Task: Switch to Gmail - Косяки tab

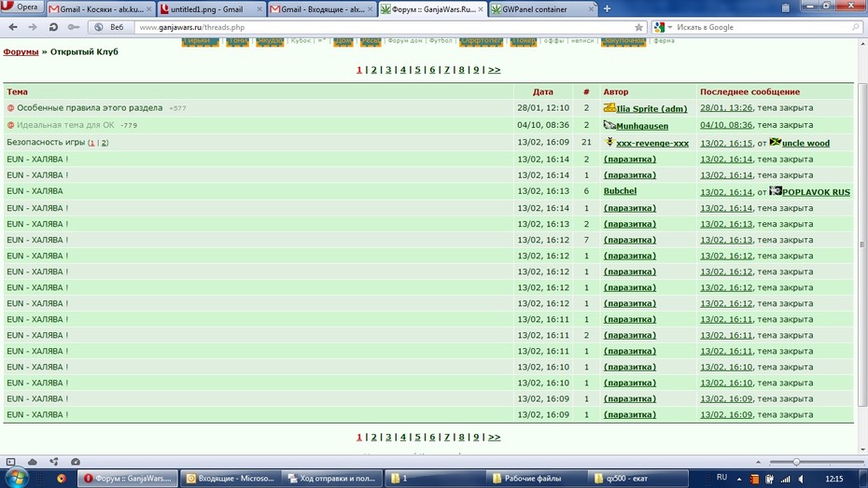Action: [x=100, y=8]
